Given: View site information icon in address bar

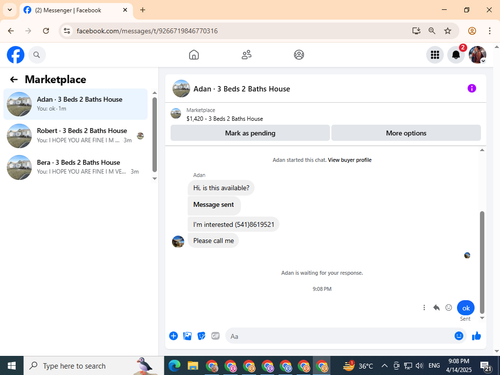Looking at the screenshot, I should 67,31.
